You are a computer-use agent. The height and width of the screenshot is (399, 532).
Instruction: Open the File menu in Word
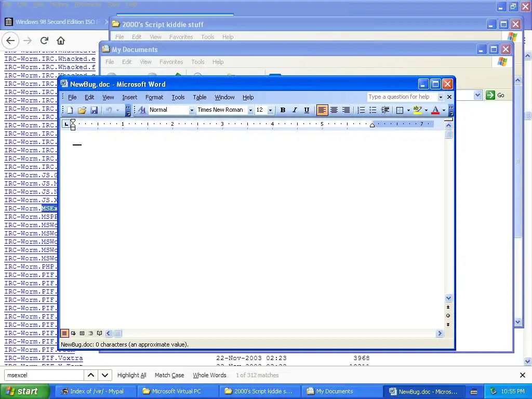tap(72, 97)
